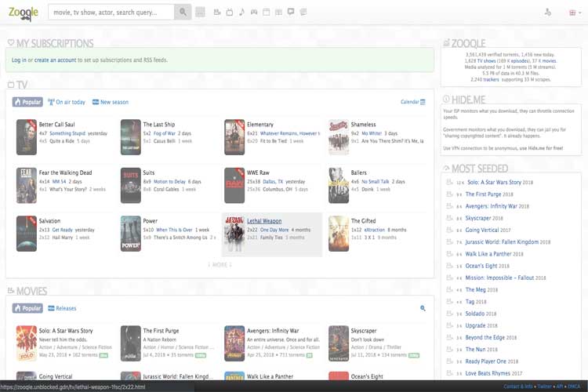
Task: Open the last stacked-pages category icon
Action: tap(303, 13)
